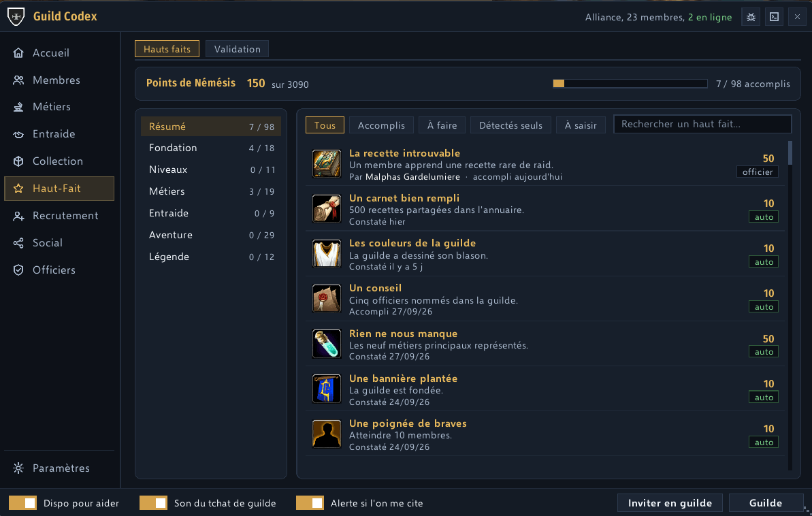Screen dimensions: 812x516
Task: Open the Entraide sidebar section
Action: (x=59, y=134)
